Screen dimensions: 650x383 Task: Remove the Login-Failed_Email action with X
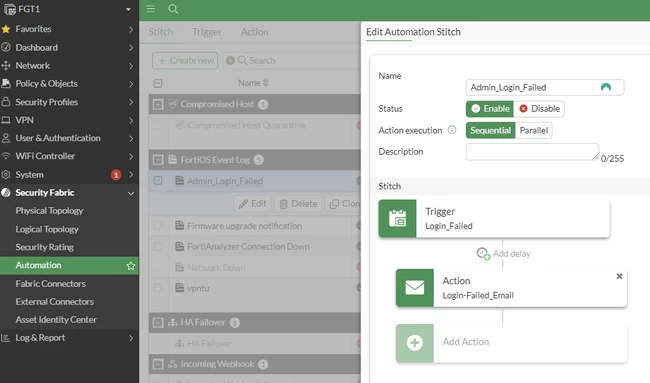pyautogui.click(x=619, y=276)
